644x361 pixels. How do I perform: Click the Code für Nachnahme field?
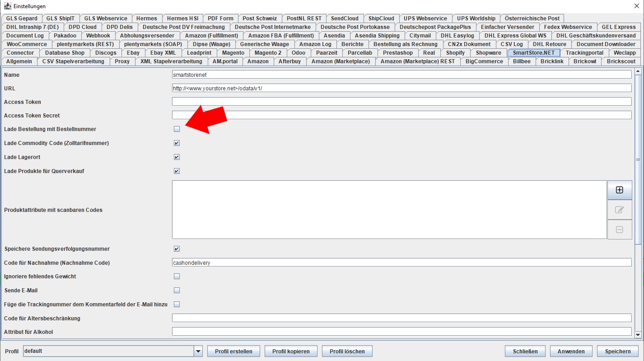click(401, 263)
